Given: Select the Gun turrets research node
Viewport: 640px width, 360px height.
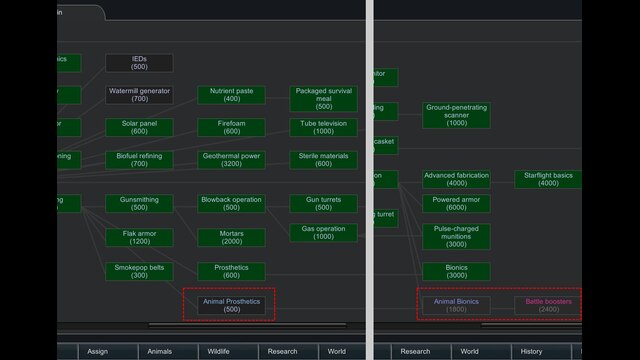Looking at the screenshot, I should 324,204.
